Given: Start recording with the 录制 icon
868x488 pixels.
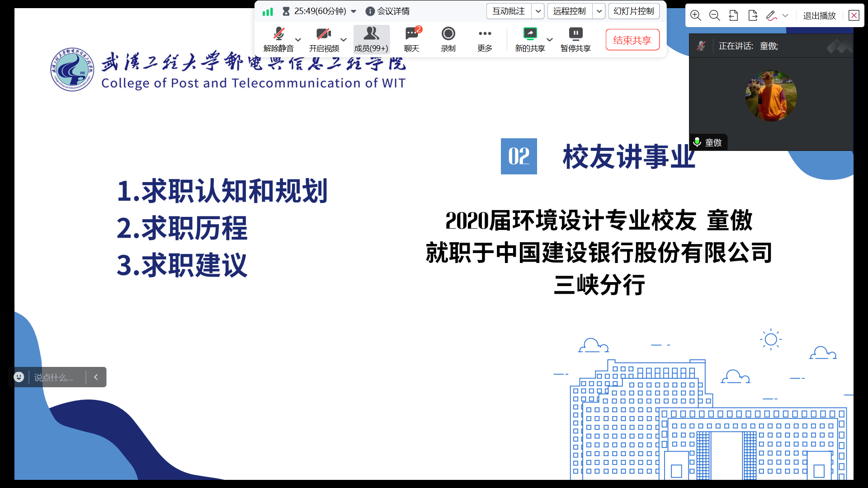Looking at the screenshot, I should [448, 39].
